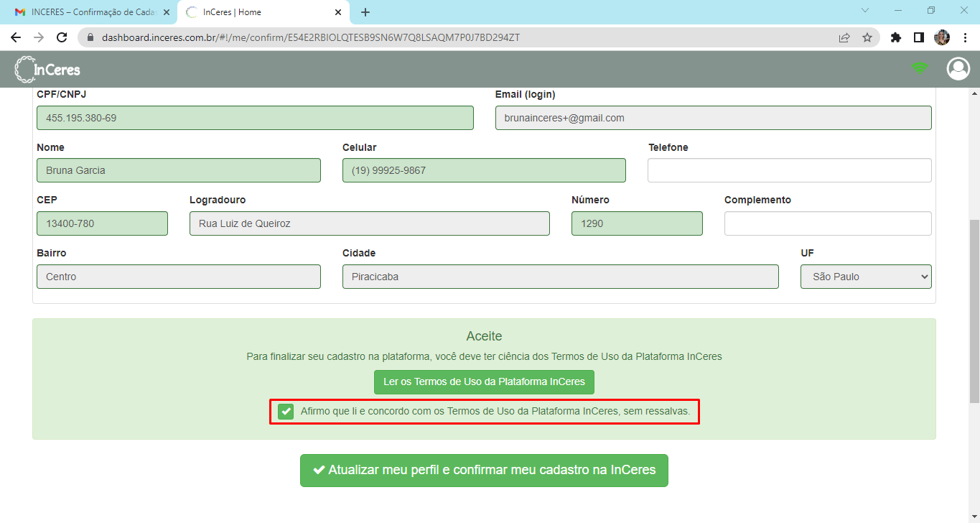The image size is (980, 523).
Task: Click the empty Telefone field
Action: [x=790, y=170]
